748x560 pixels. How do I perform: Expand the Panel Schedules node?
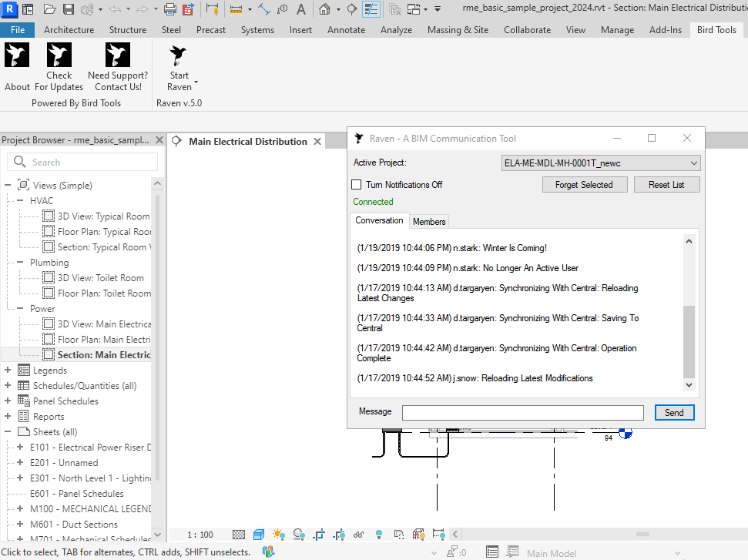[8, 401]
